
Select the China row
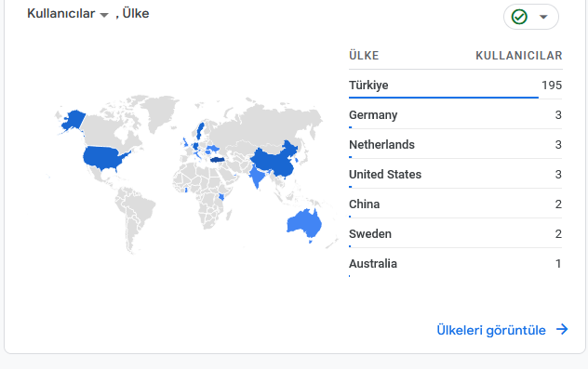coord(456,204)
